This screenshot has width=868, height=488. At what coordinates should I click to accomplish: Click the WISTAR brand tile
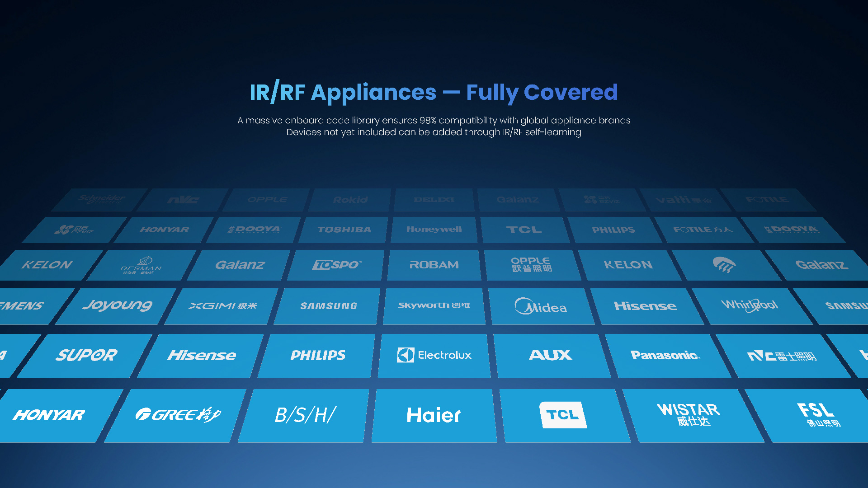[689, 415]
